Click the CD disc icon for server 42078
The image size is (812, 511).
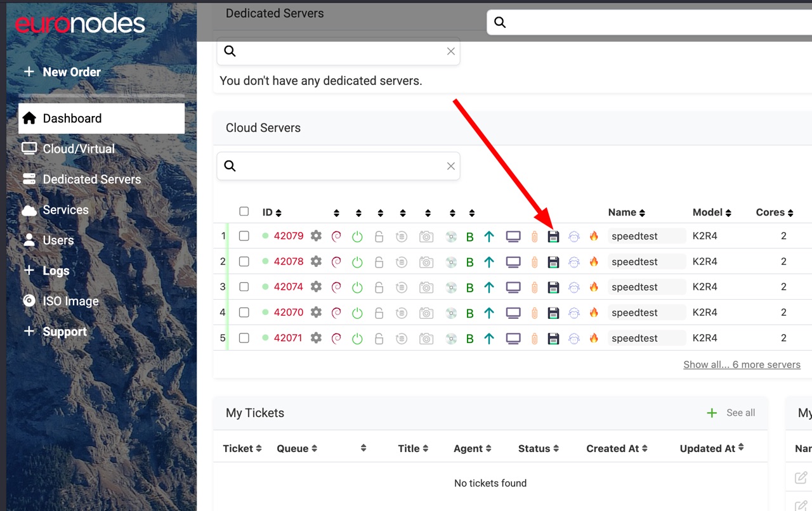tap(451, 262)
